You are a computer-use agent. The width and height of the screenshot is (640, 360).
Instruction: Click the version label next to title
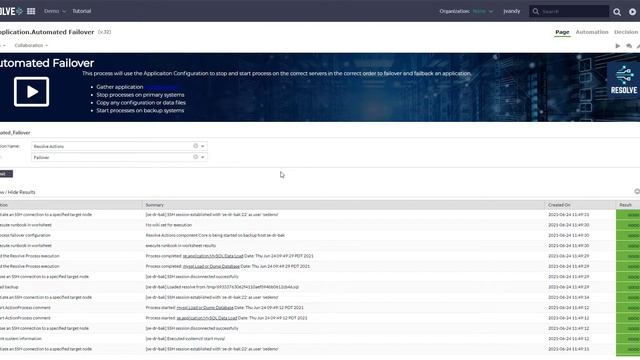click(104, 32)
